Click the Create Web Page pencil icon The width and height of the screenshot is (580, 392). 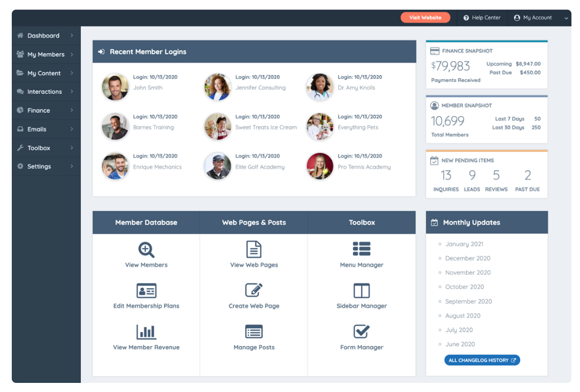[254, 290]
